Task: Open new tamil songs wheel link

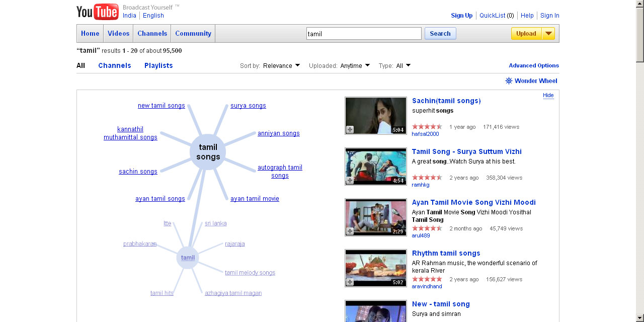Action: click(x=162, y=106)
